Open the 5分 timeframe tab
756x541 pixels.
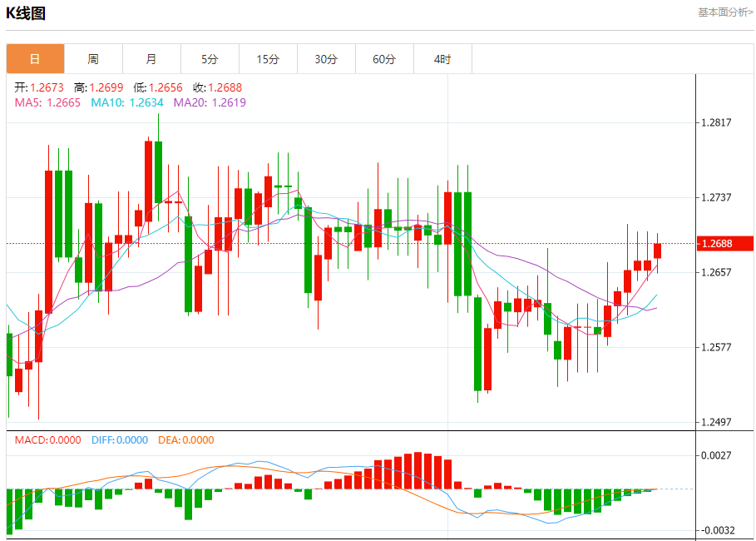point(210,59)
